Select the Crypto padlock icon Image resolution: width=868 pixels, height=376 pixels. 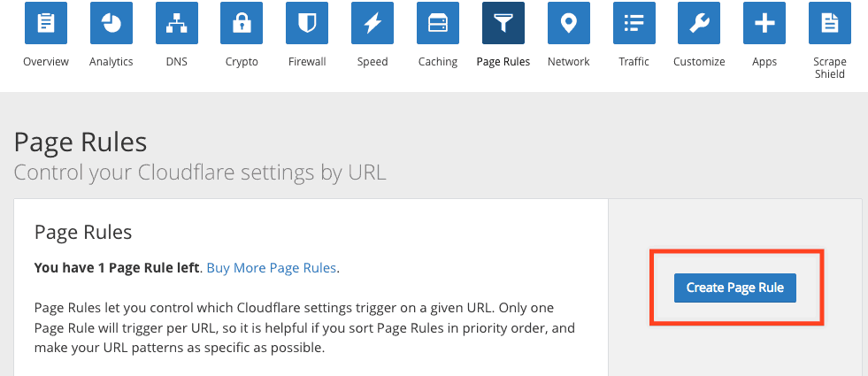[x=242, y=23]
